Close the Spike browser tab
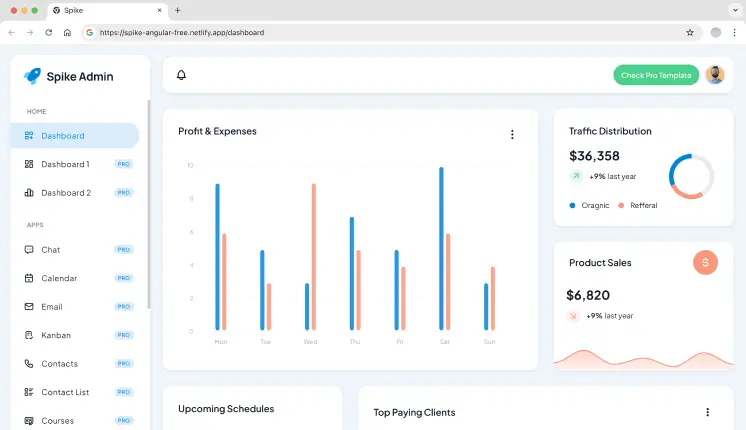 pos(159,10)
